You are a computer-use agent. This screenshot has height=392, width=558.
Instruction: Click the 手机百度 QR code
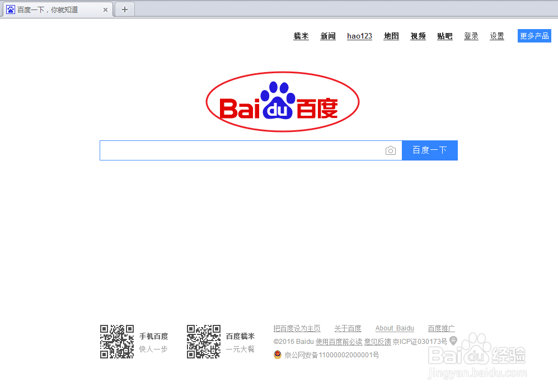coord(117,342)
